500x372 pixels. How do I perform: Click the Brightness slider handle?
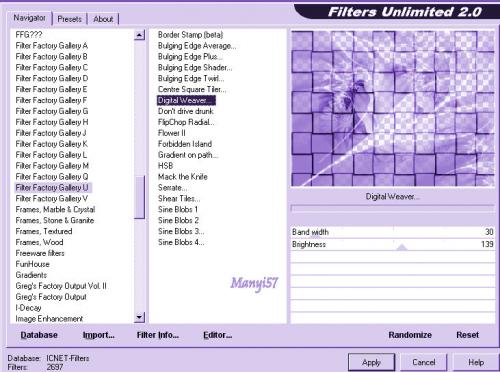click(402, 247)
